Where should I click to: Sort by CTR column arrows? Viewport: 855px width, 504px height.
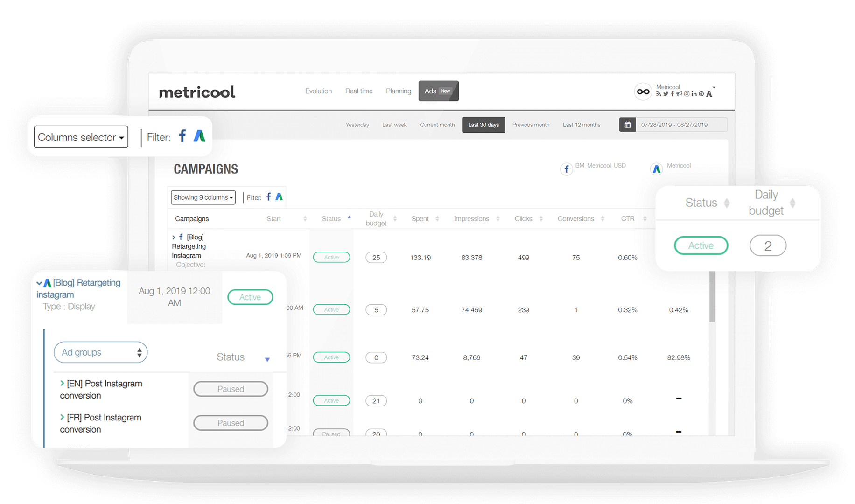(645, 218)
